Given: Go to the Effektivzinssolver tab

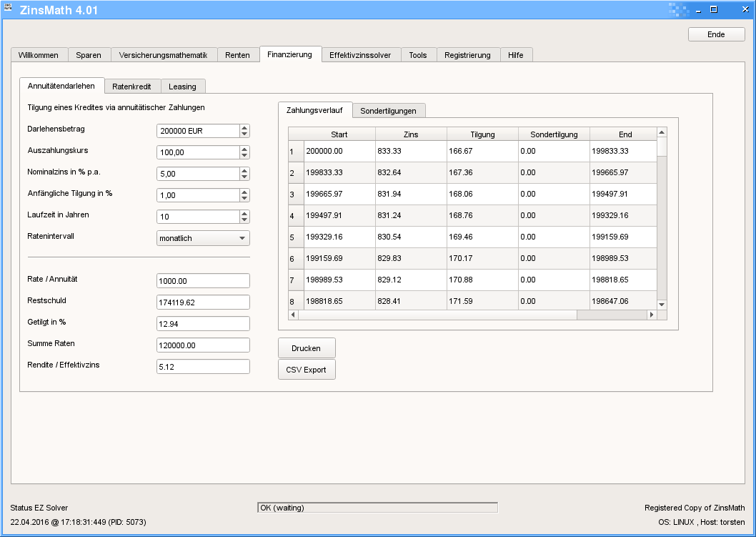Looking at the screenshot, I should pos(360,55).
